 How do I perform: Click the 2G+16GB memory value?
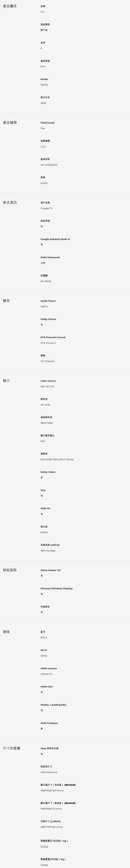click(46, 281)
